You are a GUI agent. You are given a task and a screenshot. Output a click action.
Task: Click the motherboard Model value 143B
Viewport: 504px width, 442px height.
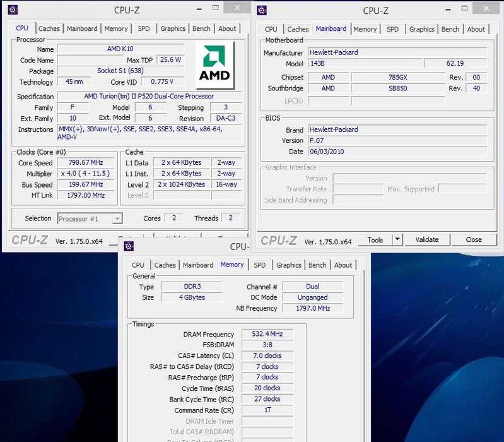point(365,63)
